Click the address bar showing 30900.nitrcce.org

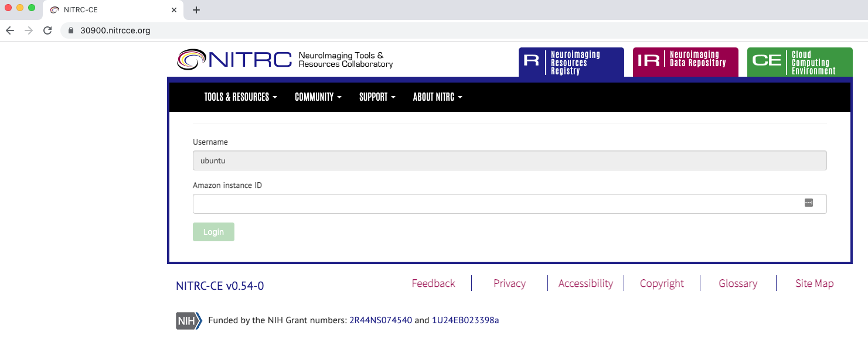pos(463,30)
